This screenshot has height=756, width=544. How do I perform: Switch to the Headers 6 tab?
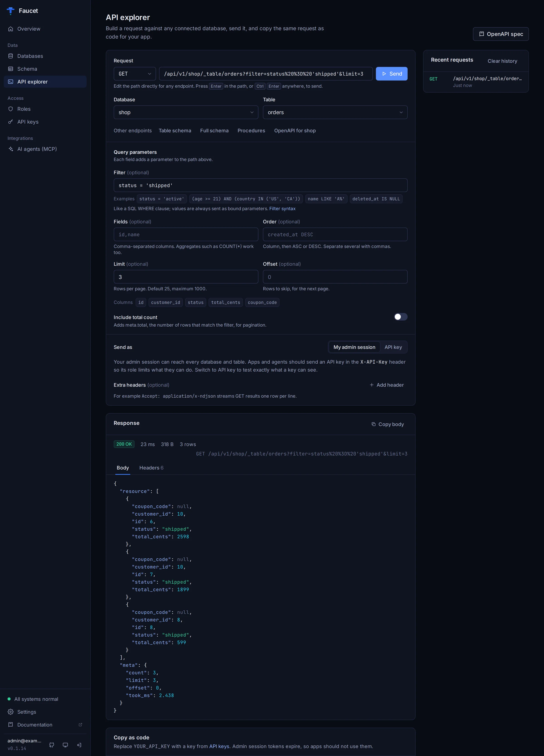[151, 468]
